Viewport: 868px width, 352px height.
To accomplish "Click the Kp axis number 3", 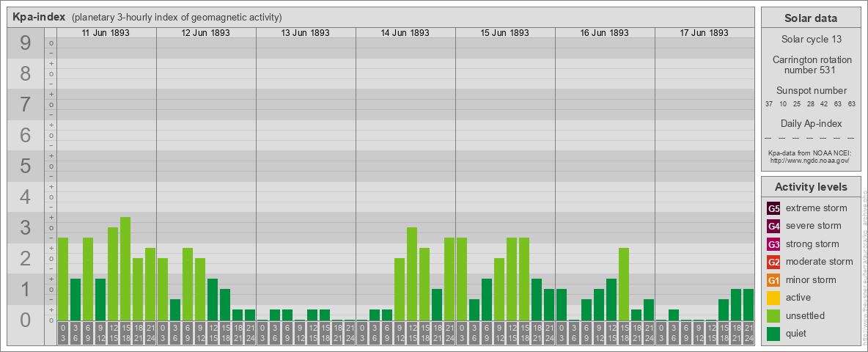I will [26, 227].
